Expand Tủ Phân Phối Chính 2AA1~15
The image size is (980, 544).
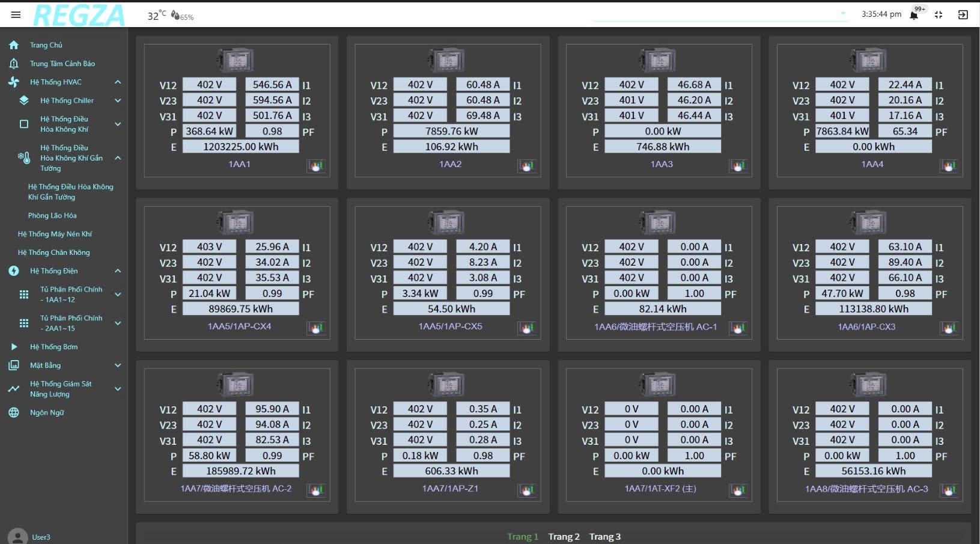[118, 323]
